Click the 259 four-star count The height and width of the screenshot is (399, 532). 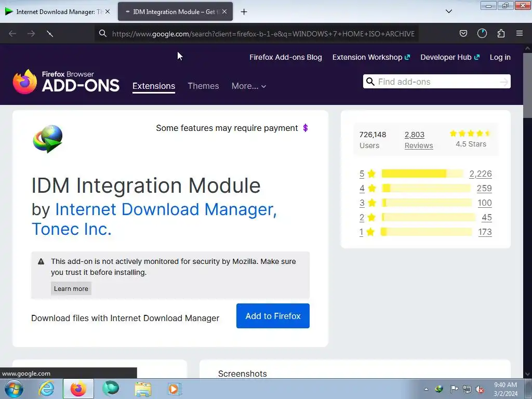pos(484,188)
